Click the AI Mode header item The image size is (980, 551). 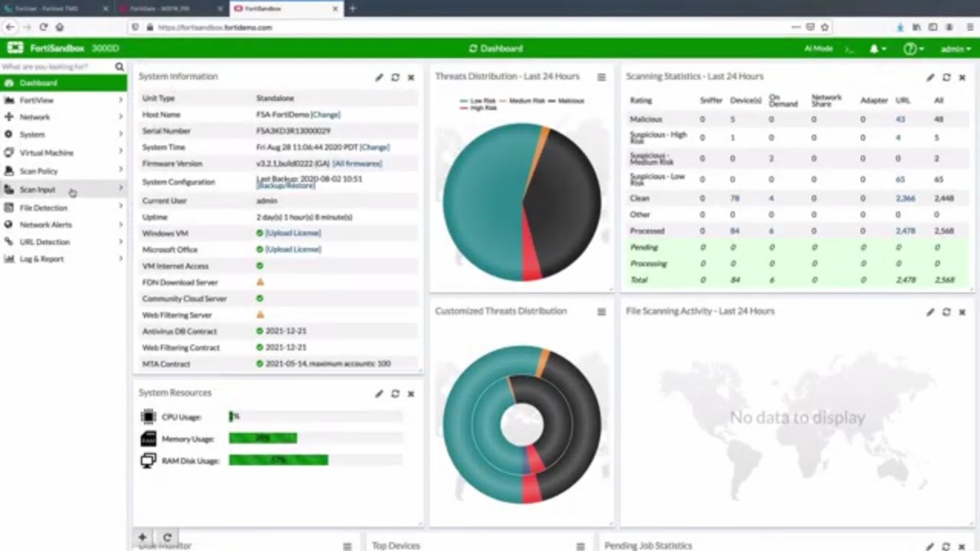(x=818, y=48)
